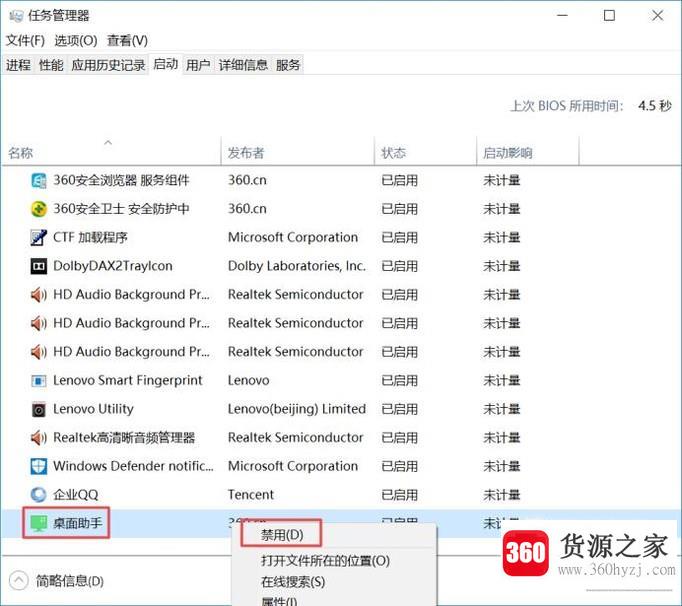Click the Lenovo Utility camera icon
Image resolution: width=682 pixels, height=606 pixels.
39,409
